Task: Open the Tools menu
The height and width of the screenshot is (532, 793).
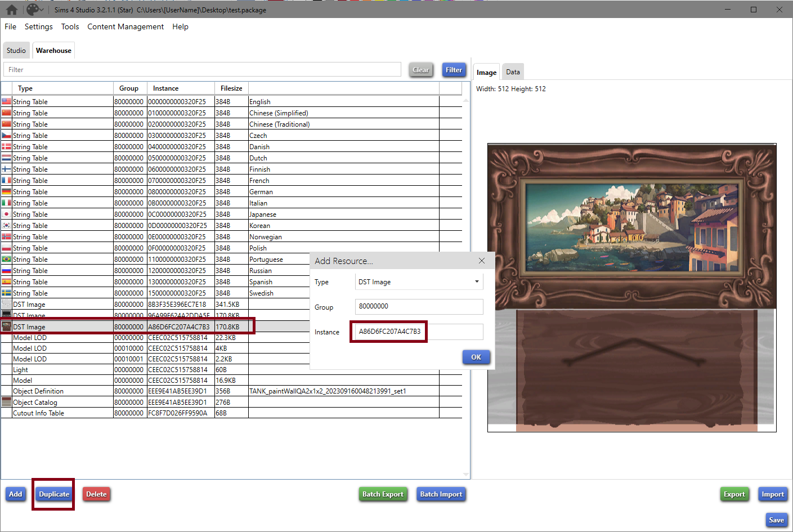Action: pyautogui.click(x=70, y=26)
